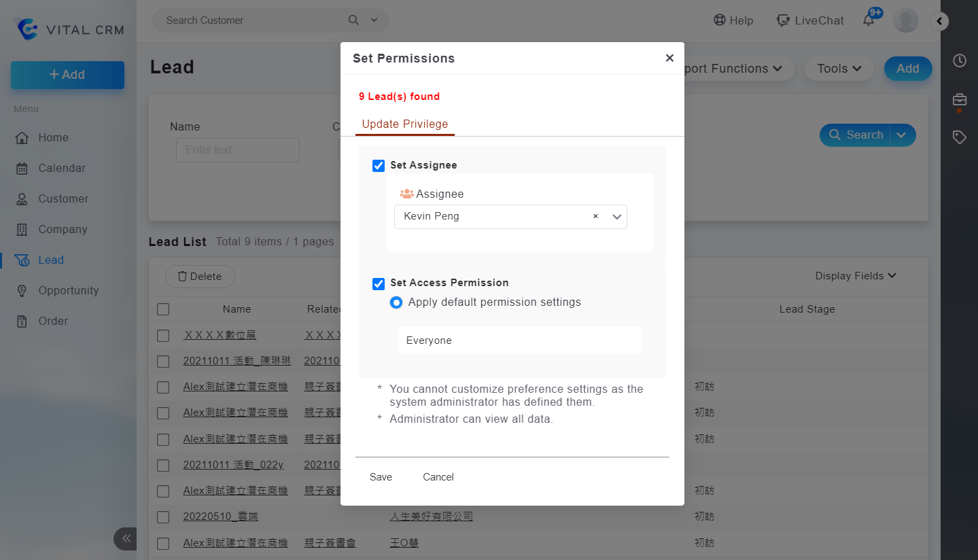Select Apply default permission settings radio
Screen dimensions: 978x560
tap(396, 302)
